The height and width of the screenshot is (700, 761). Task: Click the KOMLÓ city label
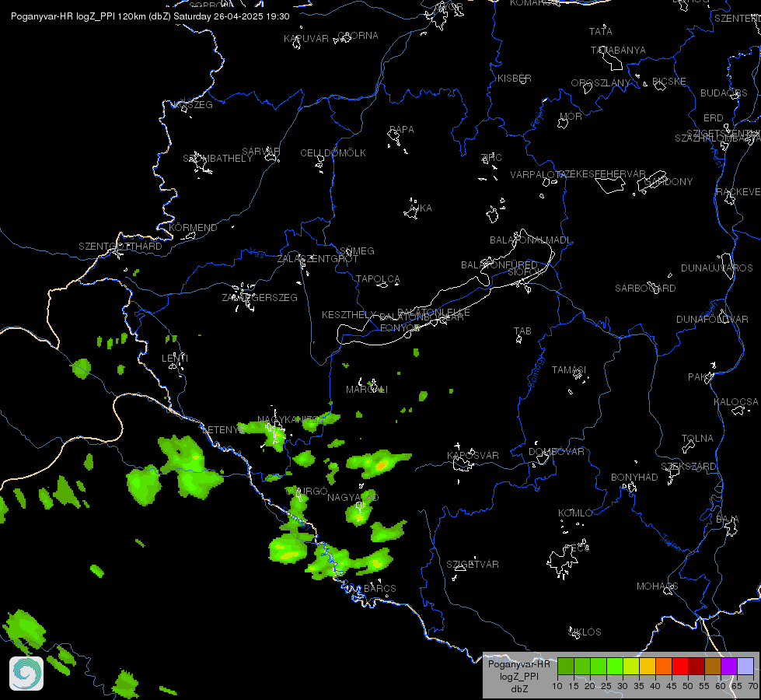pyautogui.click(x=575, y=513)
